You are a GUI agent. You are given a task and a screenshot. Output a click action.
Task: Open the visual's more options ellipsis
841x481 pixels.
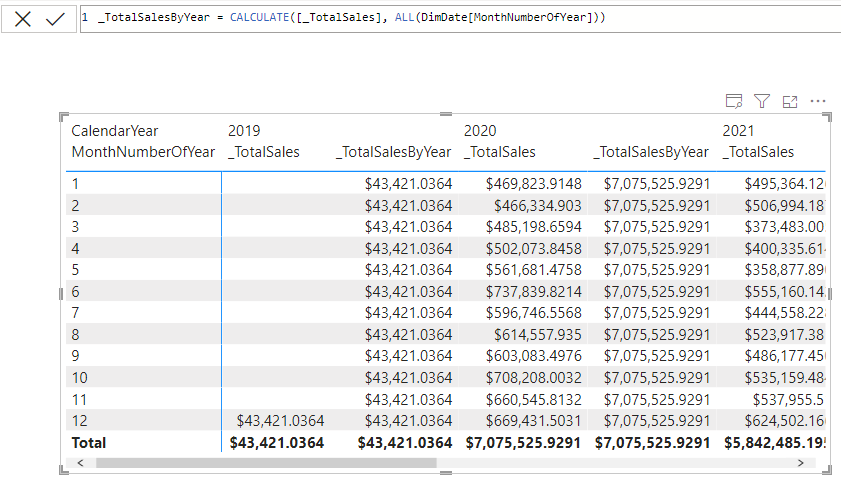coord(818,101)
